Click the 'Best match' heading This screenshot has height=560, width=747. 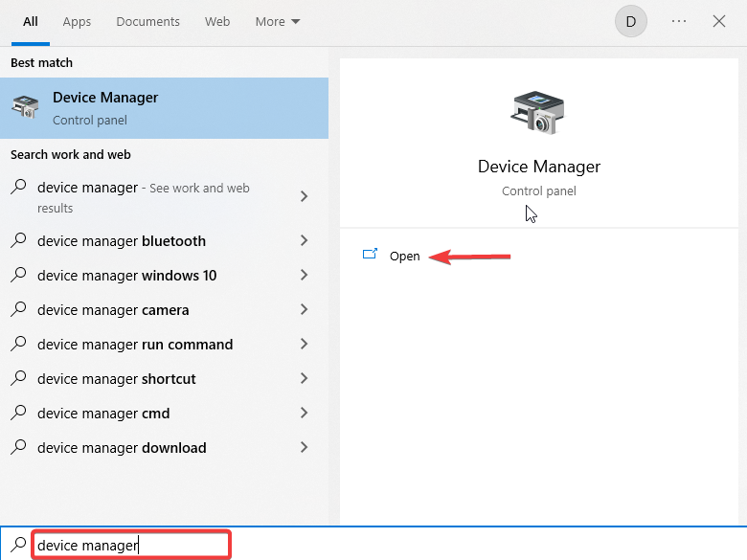42,63
